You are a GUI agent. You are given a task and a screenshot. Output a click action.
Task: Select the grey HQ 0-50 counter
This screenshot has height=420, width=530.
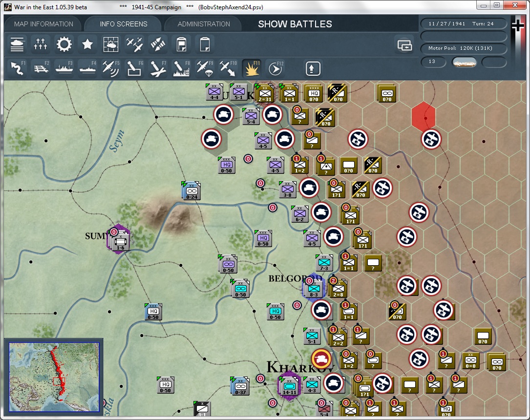coord(165,385)
